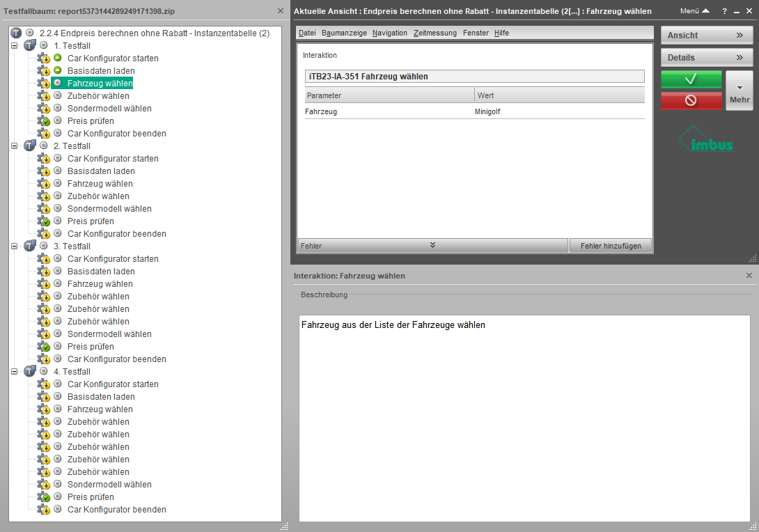Open the Baumanzeige menu
Viewport: 759px width, 532px height.
coord(344,33)
